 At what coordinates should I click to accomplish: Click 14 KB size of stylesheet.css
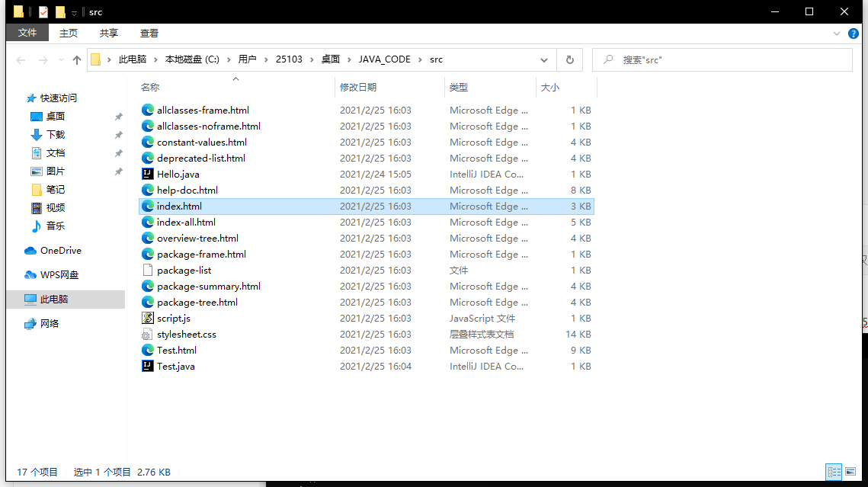tap(578, 335)
